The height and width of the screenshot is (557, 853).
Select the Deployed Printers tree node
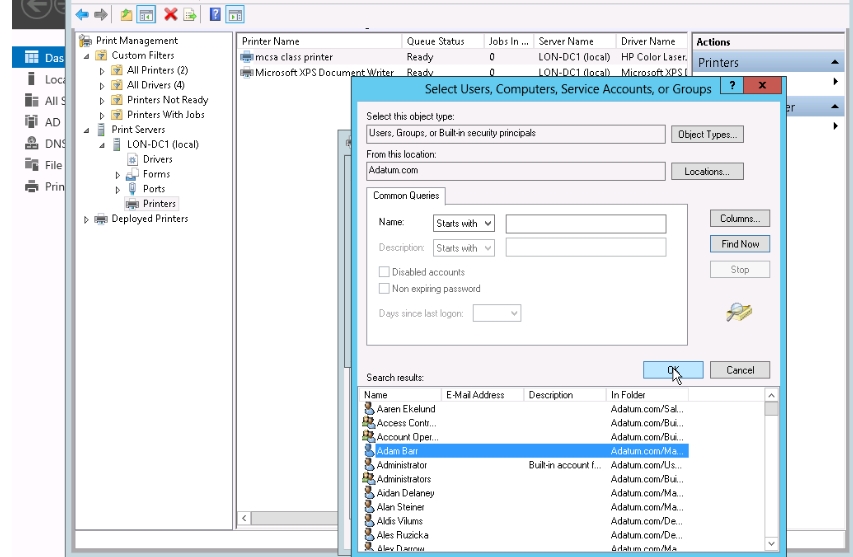(149, 219)
